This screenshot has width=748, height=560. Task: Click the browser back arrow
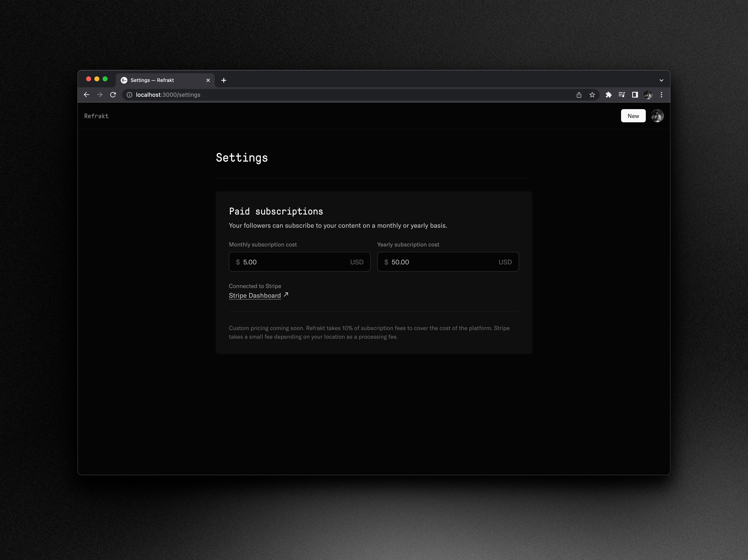tap(87, 95)
